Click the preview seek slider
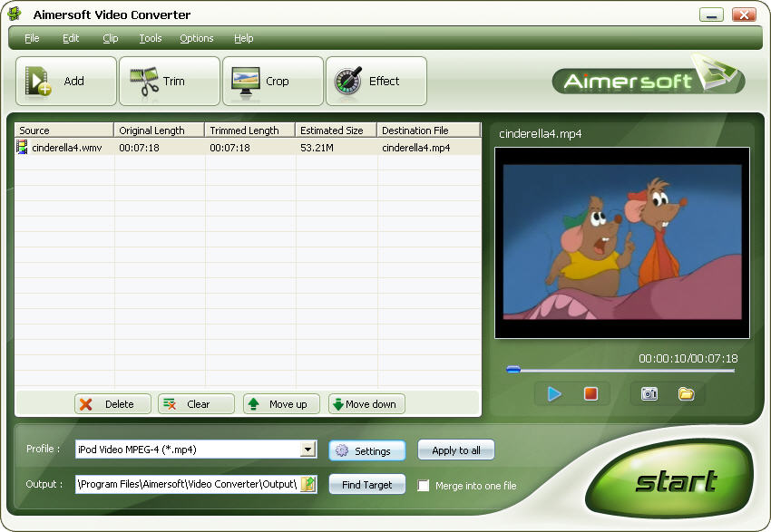The width and height of the screenshot is (771, 532). click(x=620, y=370)
